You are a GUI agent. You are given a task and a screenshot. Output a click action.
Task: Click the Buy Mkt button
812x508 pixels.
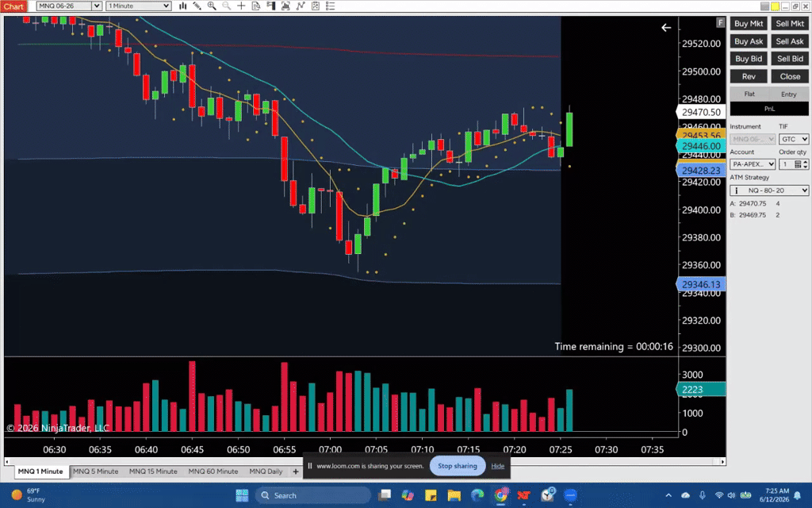749,23
